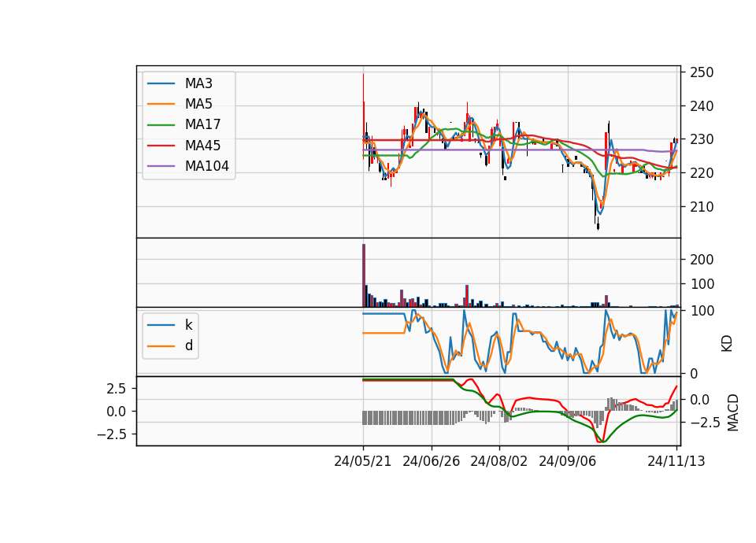Click the k legend label in KD panel
The height and width of the screenshot is (543, 756).
pos(188,325)
